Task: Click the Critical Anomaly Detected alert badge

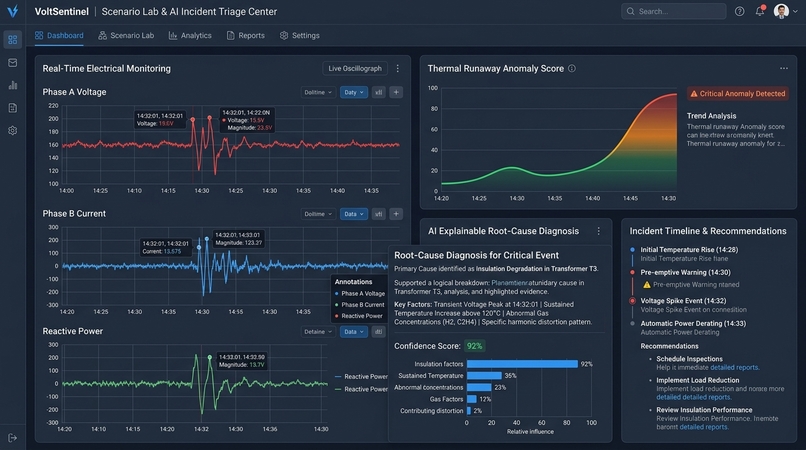Action: point(738,94)
